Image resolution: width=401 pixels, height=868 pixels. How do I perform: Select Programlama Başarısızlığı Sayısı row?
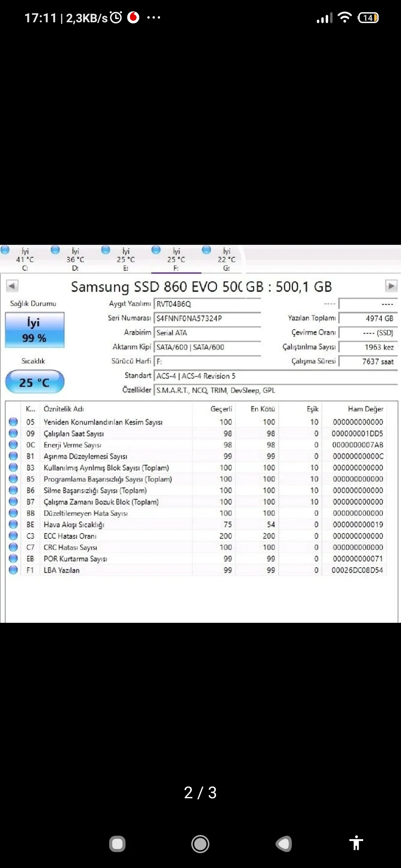tap(196, 479)
